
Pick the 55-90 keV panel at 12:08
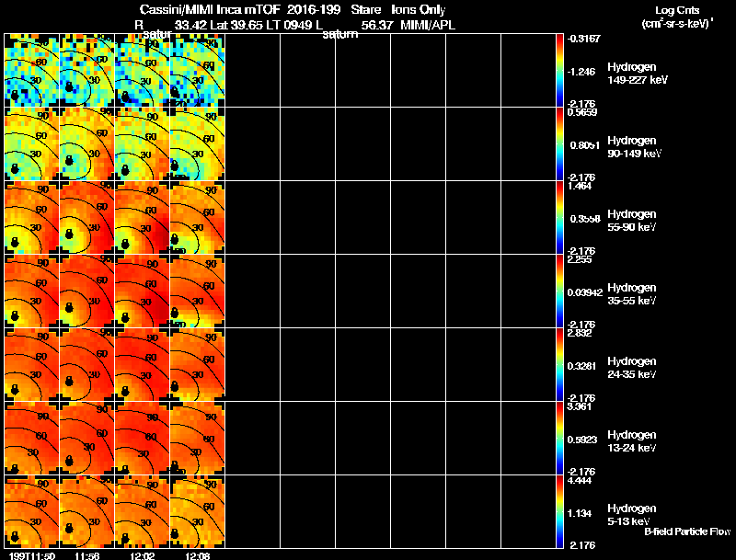(198, 218)
